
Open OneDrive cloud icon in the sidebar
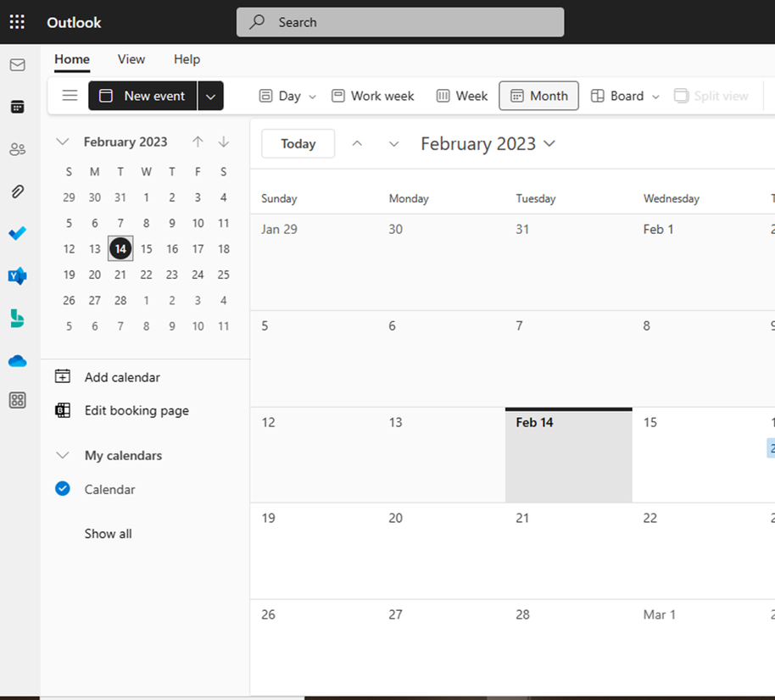pyautogui.click(x=17, y=361)
